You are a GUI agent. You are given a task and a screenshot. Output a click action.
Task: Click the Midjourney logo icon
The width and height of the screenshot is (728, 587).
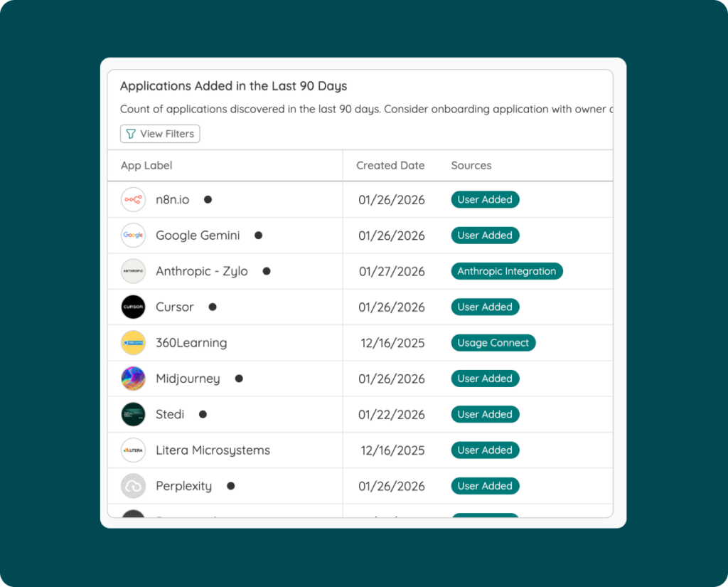133,379
